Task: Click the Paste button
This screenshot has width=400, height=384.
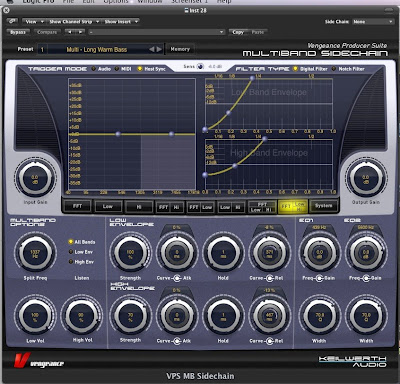Action: (257, 32)
